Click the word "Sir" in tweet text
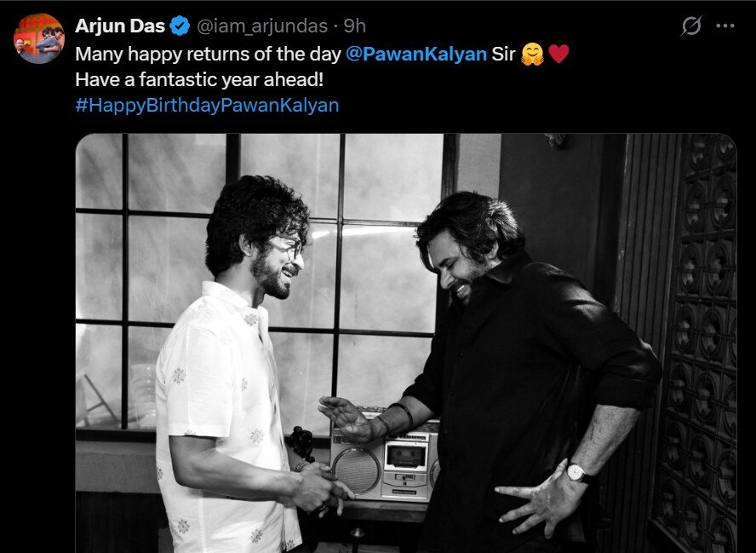Viewport: 756px width, 553px height. click(x=503, y=54)
